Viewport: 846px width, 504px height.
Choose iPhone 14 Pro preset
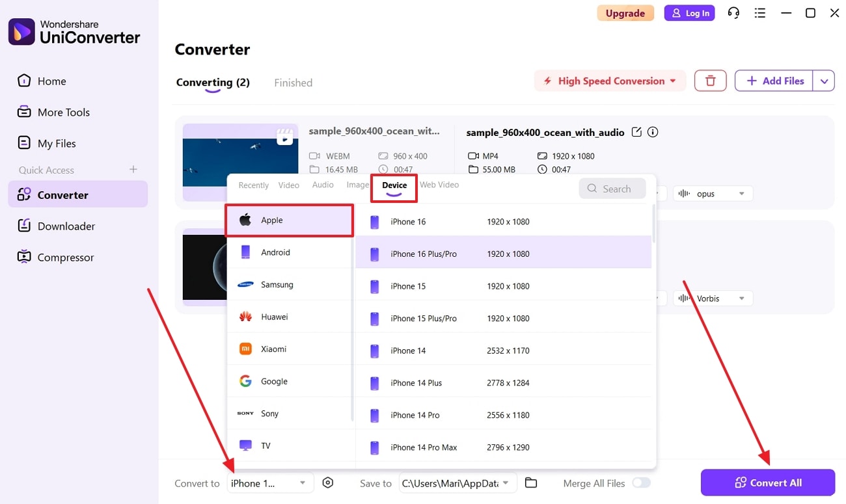tap(504, 415)
